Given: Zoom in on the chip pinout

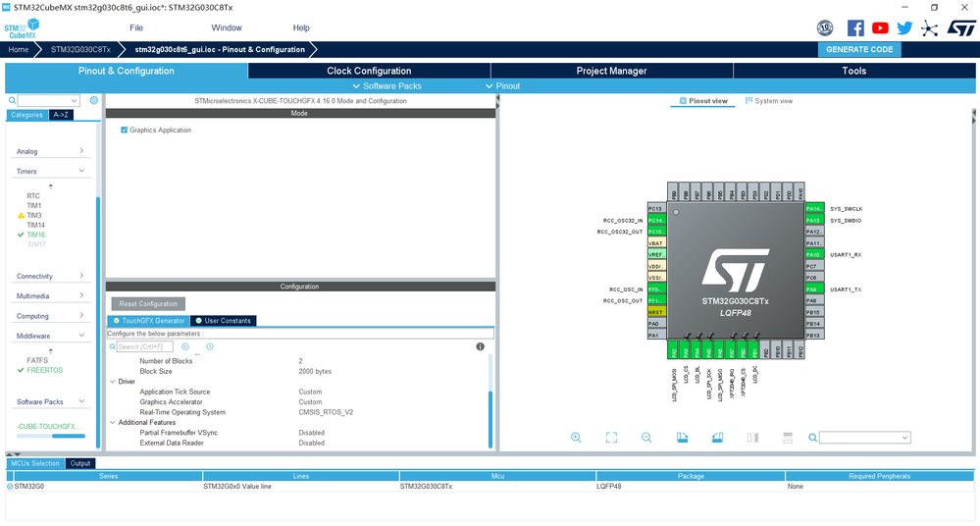Looking at the screenshot, I should pyautogui.click(x=576, y=438).
